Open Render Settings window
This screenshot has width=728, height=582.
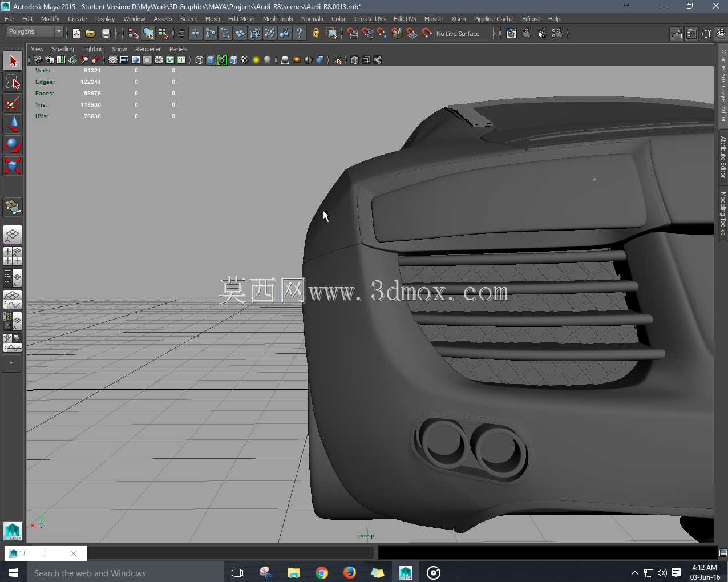[557, 34]
